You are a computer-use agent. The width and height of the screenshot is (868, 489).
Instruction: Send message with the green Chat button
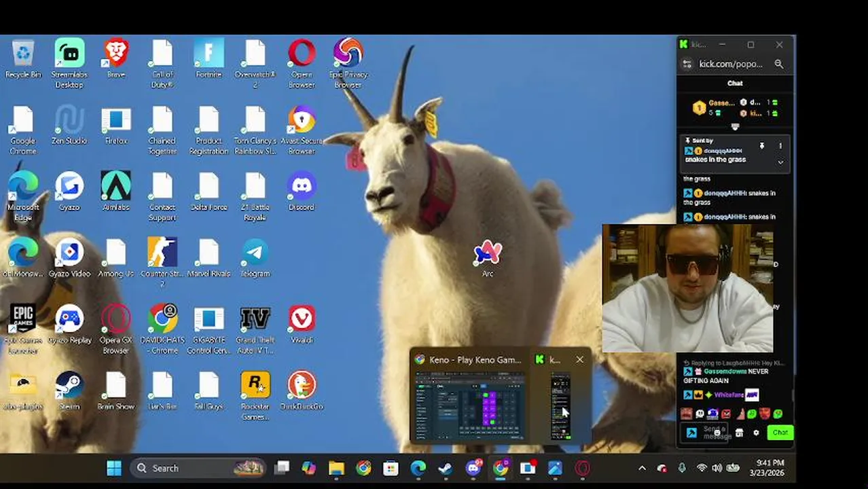pyautogui.click(x=780, y=433)
